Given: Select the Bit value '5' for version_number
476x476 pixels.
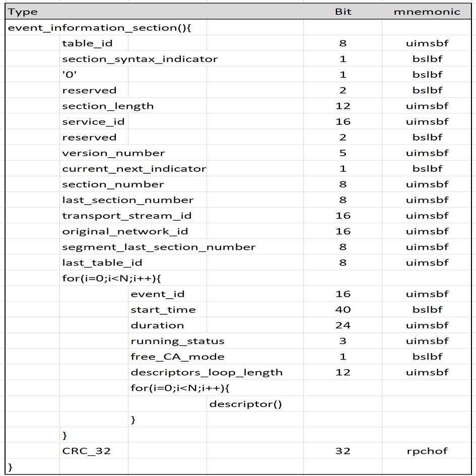Looking at the screenshot, I should click(x=343, y=153).
